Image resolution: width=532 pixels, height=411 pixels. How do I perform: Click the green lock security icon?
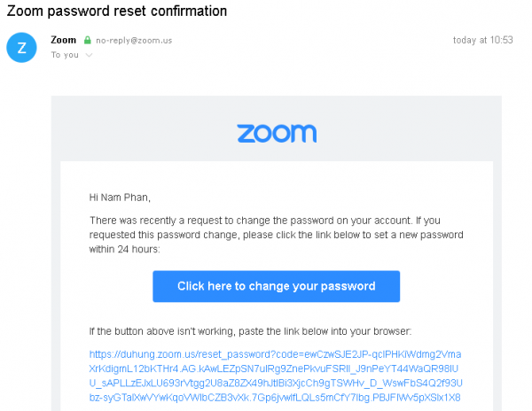[87, 41]
